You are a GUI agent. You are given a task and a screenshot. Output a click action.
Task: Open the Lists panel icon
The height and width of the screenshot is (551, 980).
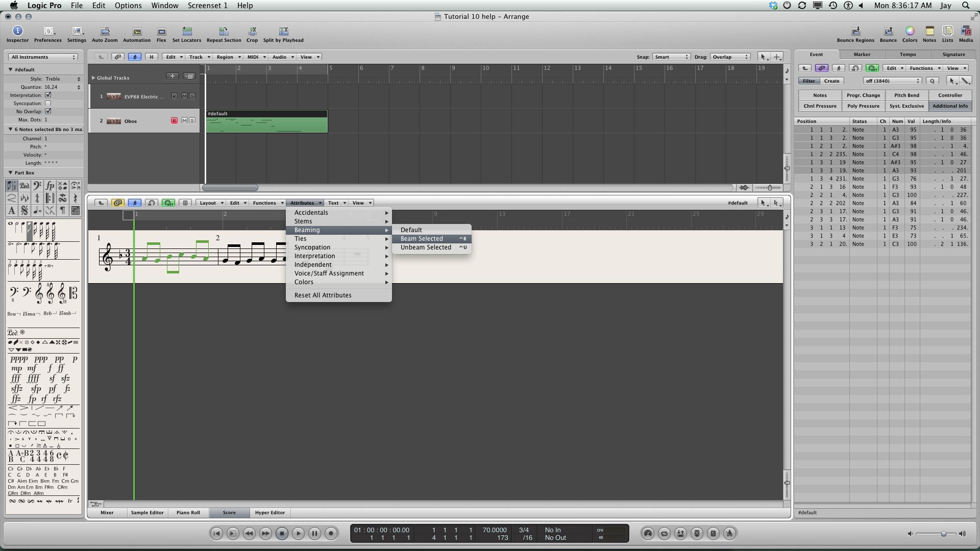click(x=948, y=34)
